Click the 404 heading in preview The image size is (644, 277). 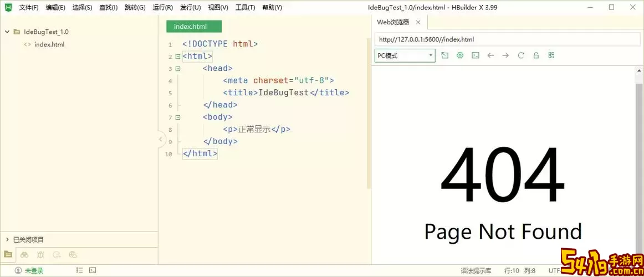502,175
